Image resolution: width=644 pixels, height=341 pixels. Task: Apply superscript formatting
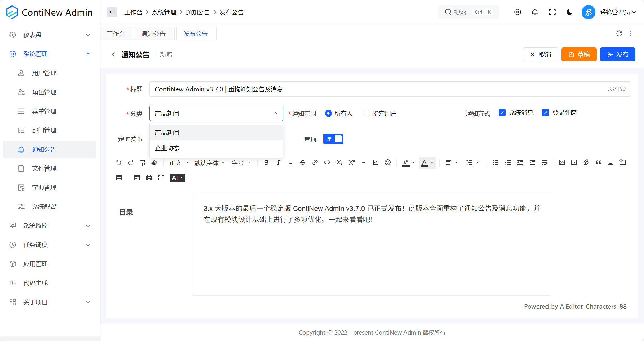[351, 163]
